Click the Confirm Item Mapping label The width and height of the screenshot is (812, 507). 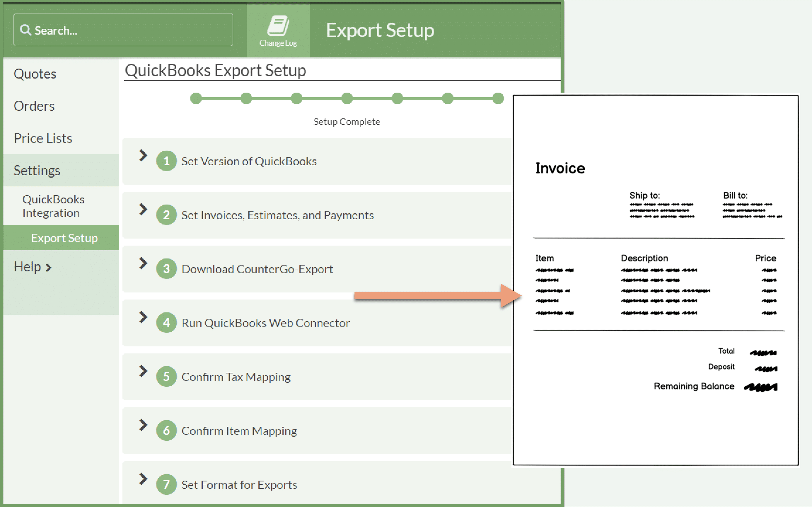point(239,431)
